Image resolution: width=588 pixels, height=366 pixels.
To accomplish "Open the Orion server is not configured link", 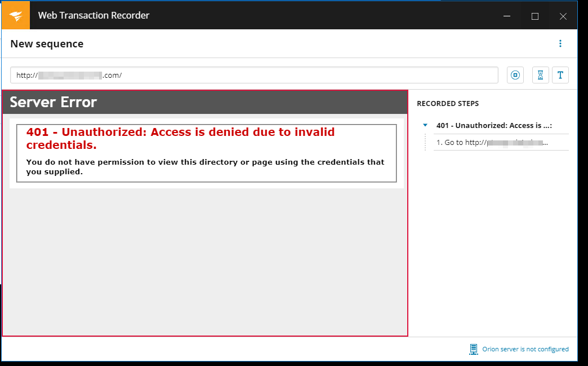I will click(x=525, y=349).
